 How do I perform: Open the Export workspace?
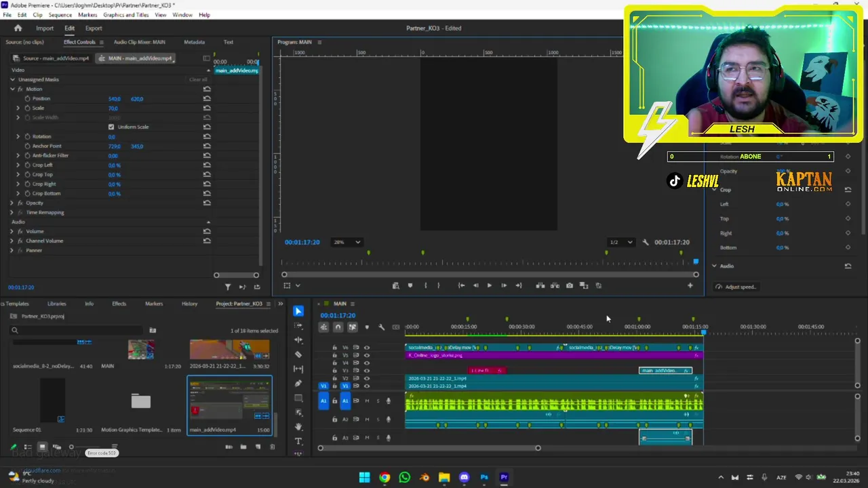coord(94,28)
